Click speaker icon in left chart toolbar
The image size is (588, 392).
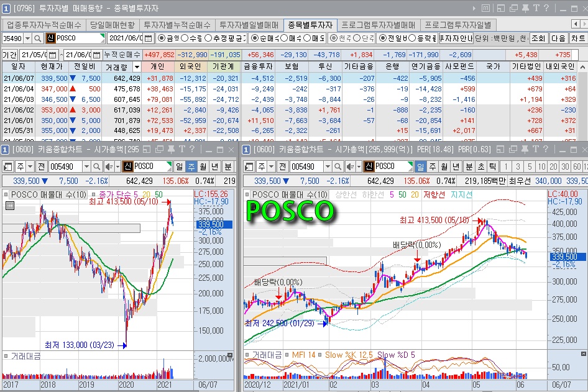109,166
